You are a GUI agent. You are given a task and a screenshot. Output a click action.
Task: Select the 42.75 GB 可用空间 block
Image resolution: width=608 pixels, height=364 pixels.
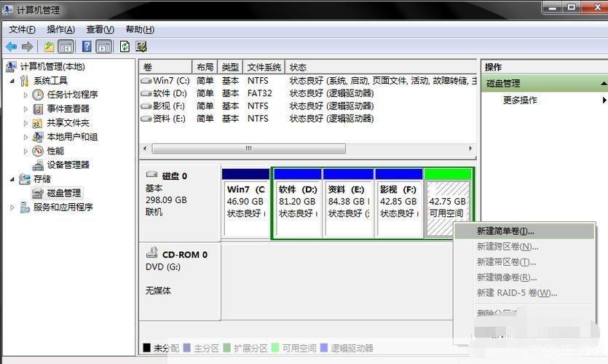click(x=448, y=202)
